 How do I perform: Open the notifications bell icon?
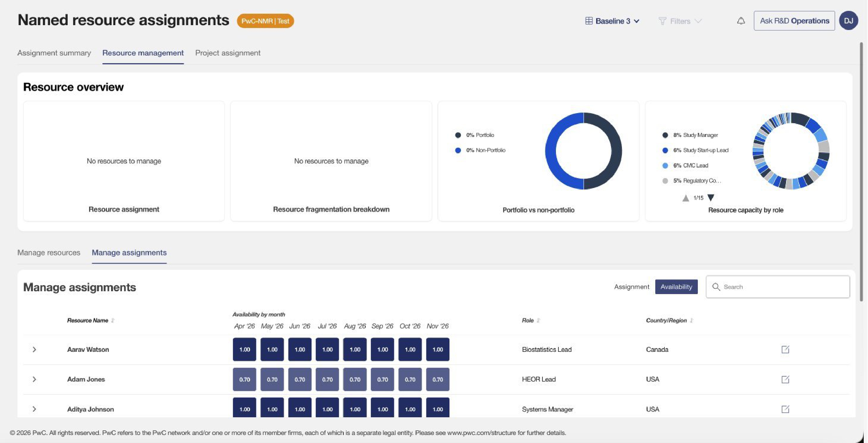pyautogui.click(x=741, y=21)
